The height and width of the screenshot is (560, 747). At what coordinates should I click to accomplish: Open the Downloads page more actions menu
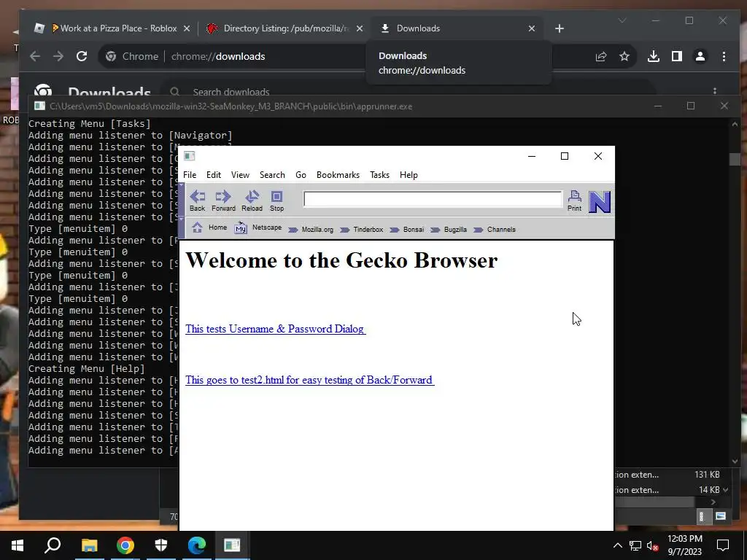click(715, 90)
